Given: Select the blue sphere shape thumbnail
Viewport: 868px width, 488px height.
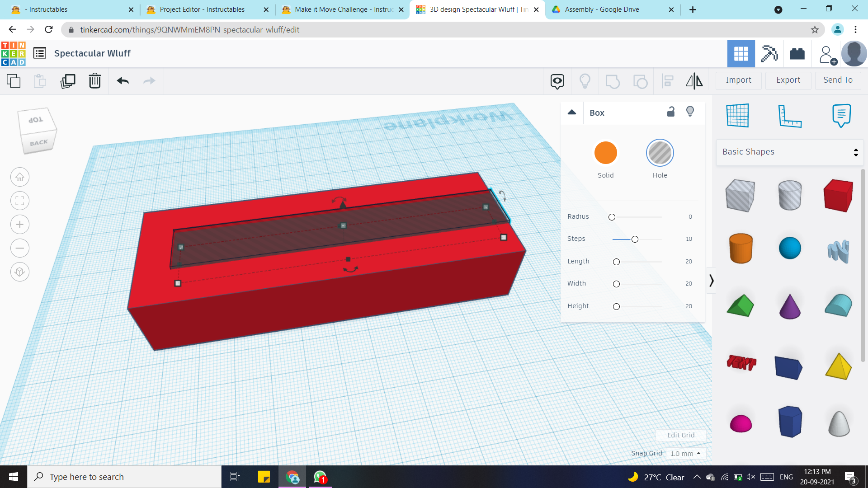Looking at the screenshot, I should (790, 248).
